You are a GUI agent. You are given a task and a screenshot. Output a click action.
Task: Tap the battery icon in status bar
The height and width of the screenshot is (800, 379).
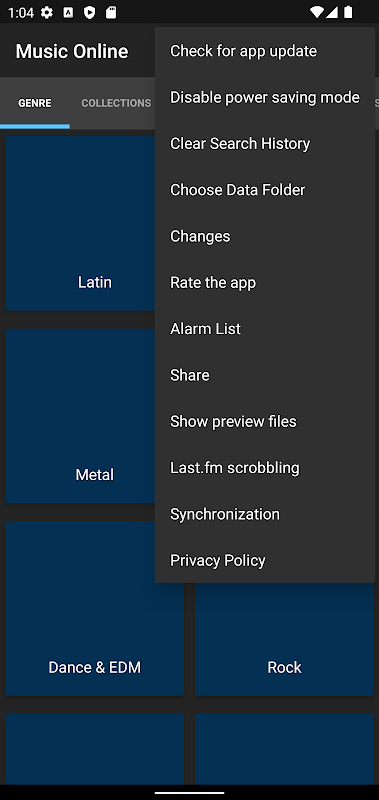point(348,12)
